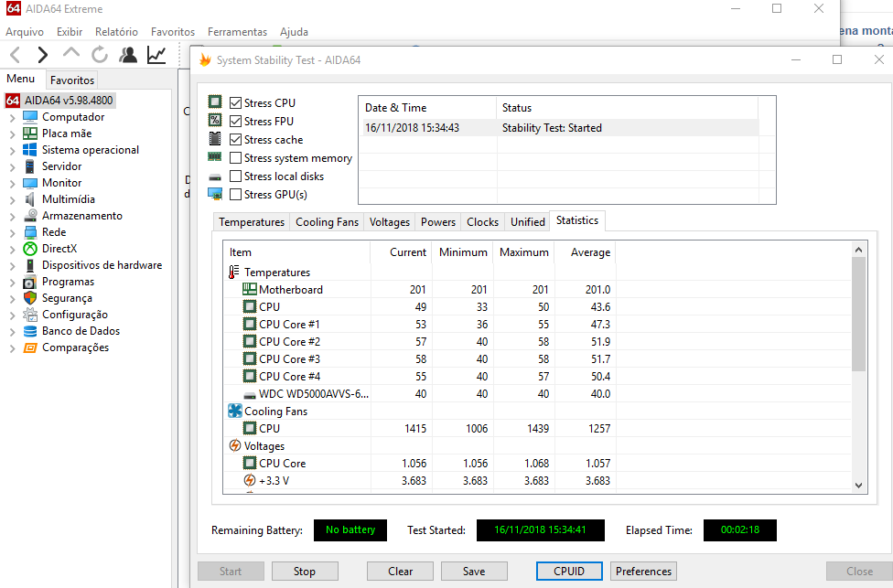Select the Armazenamento storage icon
The width and height of the screenshot is (893, 588).
30,216
